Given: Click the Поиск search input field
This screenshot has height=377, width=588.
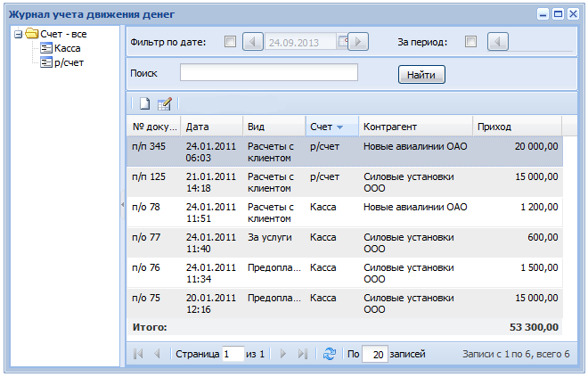Looking at the screenshot, I should pyautogui.click(x=269, y=72).
